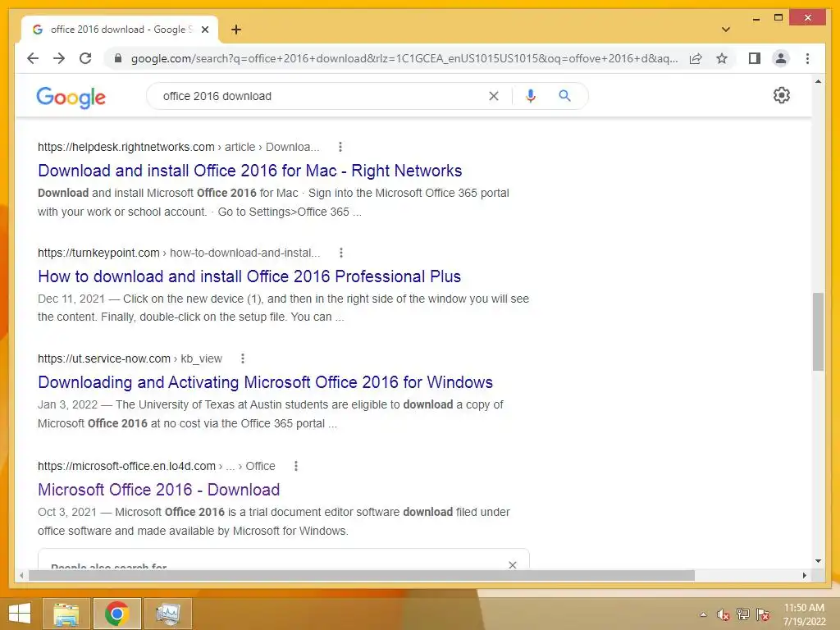Go forward with the browser forward arrow
Screen dimensions: 840x630
59,58
